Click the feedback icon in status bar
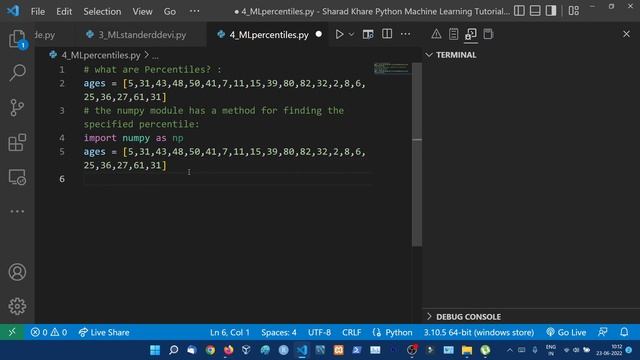The image size is (640, 360). pyautogui.click(x=603, y=332)
